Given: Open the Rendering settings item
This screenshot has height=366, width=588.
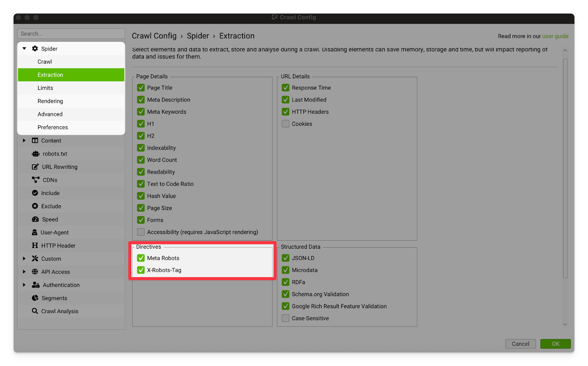Looking at the screenshot, I should [x=50, y=101].
